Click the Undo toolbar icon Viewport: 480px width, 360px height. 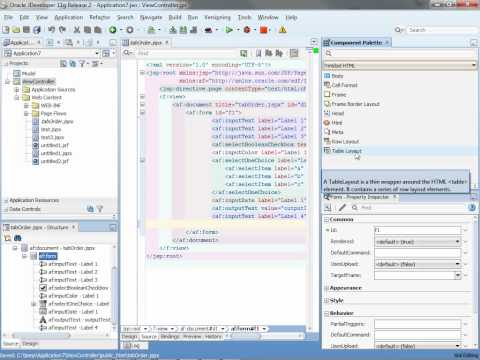51,30
